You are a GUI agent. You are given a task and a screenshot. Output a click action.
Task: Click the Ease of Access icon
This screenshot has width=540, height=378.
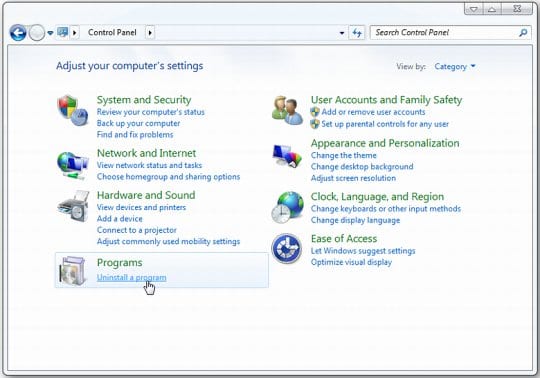tap(287, 249)
